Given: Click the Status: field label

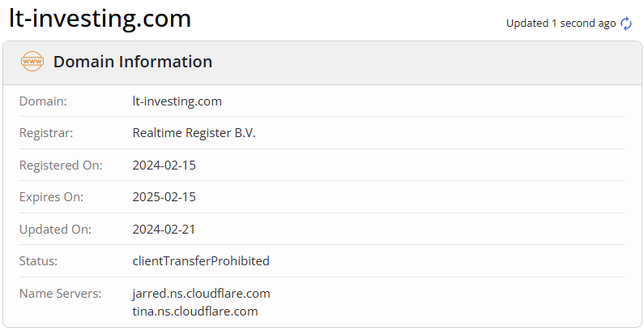Looking at the screenshot, I should 38,261.
